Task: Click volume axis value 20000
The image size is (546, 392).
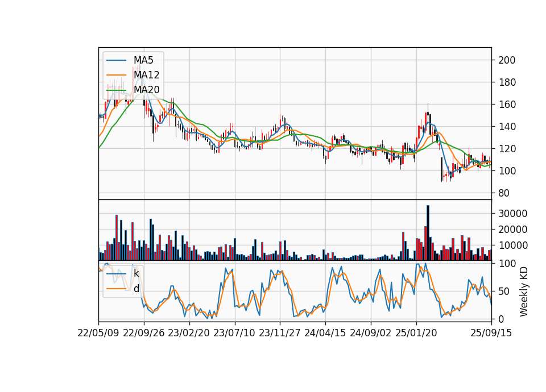Action: coord(512,230)
